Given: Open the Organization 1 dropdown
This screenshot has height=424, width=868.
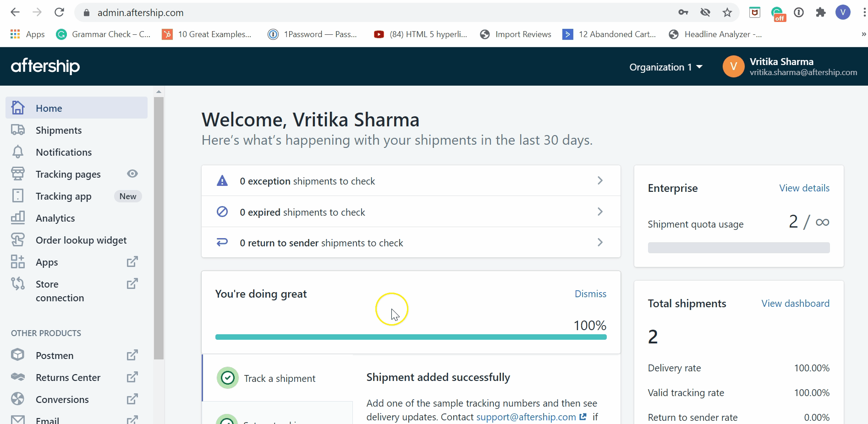Looking at the screenshot, I should pyautogui.click(x=665, y=67).
